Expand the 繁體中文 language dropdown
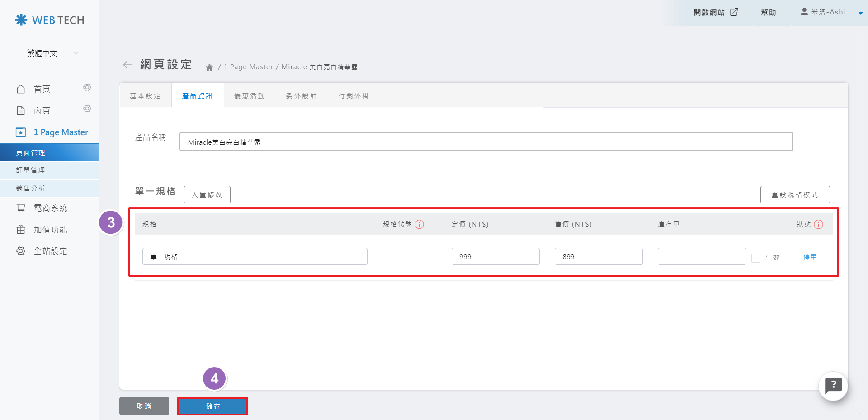The height and width of the screenshot is (420, 868). point(49,53)
